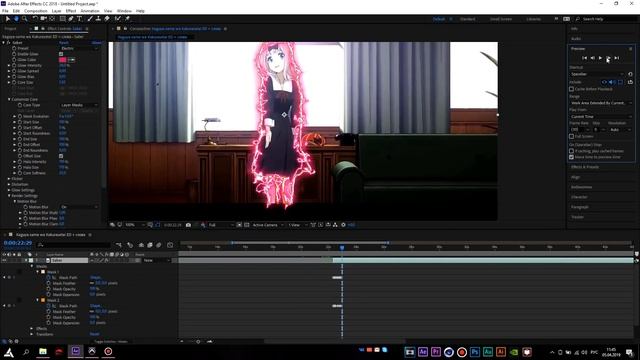Collapse Mask 1 in the timeline

click(38, 271)
